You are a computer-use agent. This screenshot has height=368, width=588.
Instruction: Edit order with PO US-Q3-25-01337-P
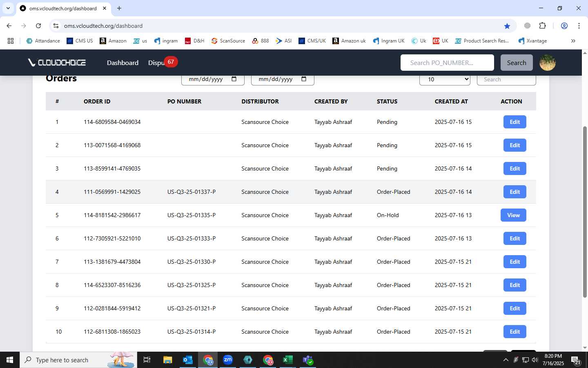point(514,192)
